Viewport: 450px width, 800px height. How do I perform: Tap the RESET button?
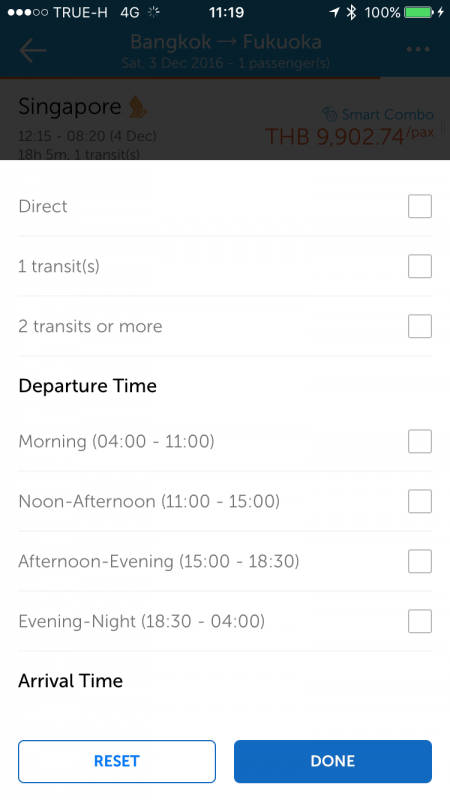[117, 761]
